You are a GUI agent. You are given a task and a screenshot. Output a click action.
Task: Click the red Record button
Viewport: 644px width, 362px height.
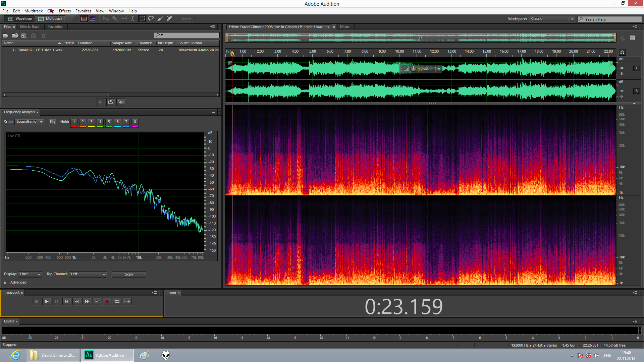[107, 302]
